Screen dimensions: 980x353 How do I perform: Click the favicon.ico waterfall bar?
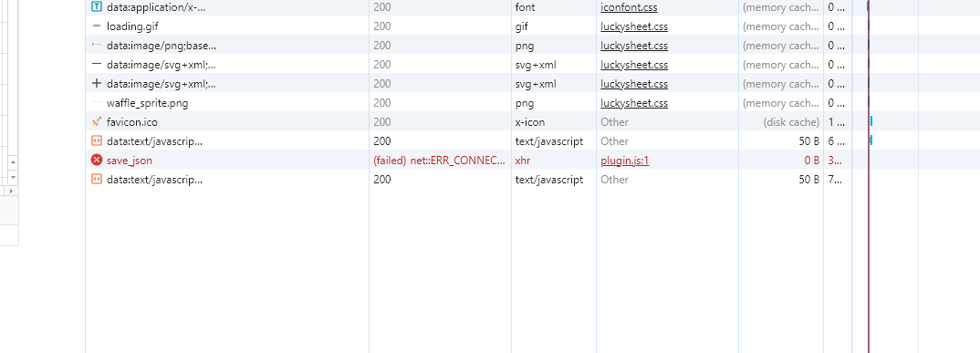pos(871,121)
